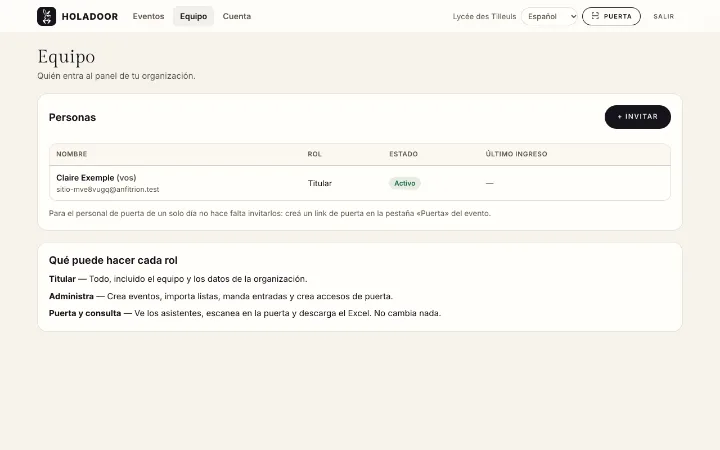Click the Titular role description line

[178, 279]
